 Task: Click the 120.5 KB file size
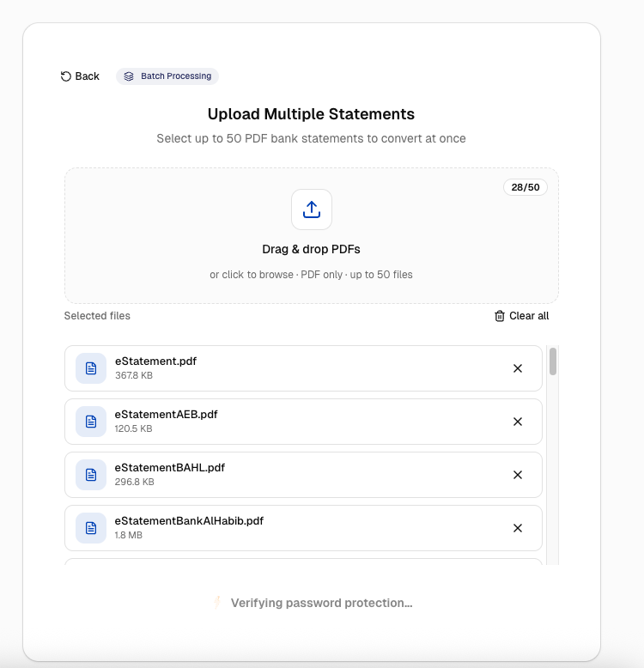(133, 429)
